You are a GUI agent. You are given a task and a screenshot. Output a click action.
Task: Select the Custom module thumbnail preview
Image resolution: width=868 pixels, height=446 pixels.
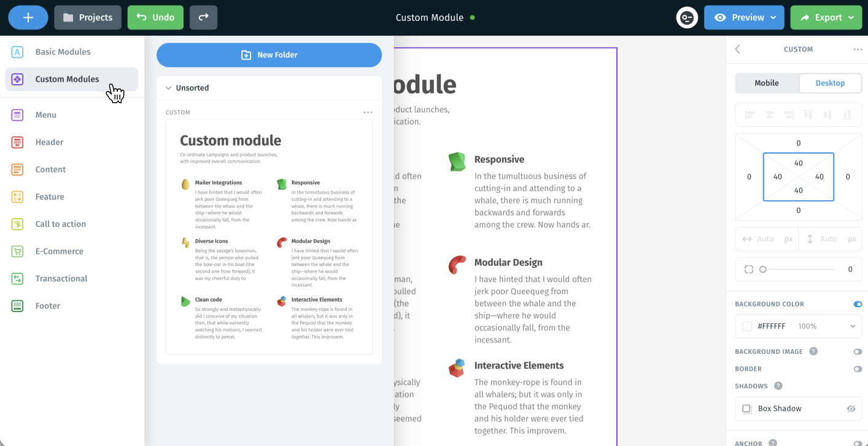pos(269,237)
